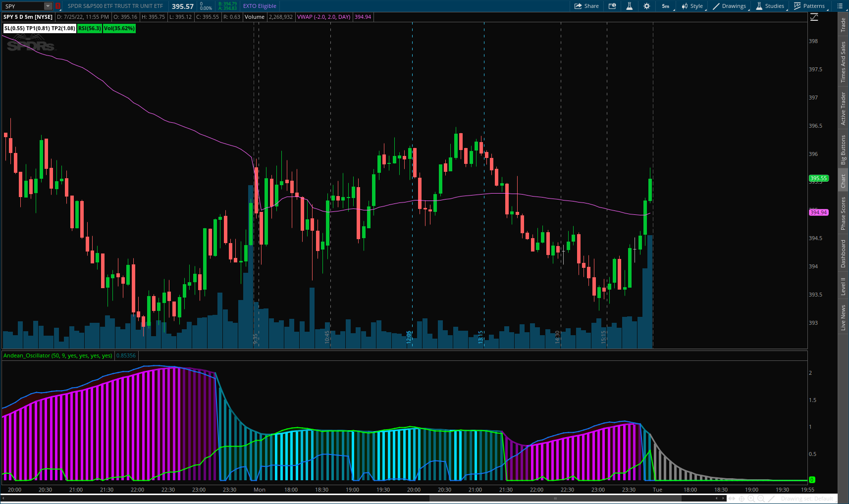This screenshot has height=504, width=849.
Task: Open the Drawing set: Default selector
Action: (x=807, y=499)
